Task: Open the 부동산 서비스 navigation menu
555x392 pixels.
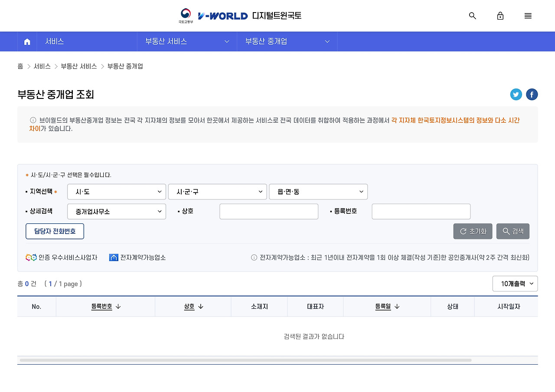Action: click(187, 41)
